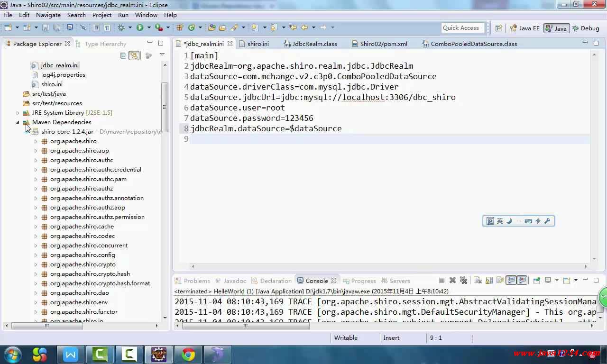607x364 pixels.
Task: Toggle the moon icon on IME bar
Action: pyautogui.click(x=509, y=221)
